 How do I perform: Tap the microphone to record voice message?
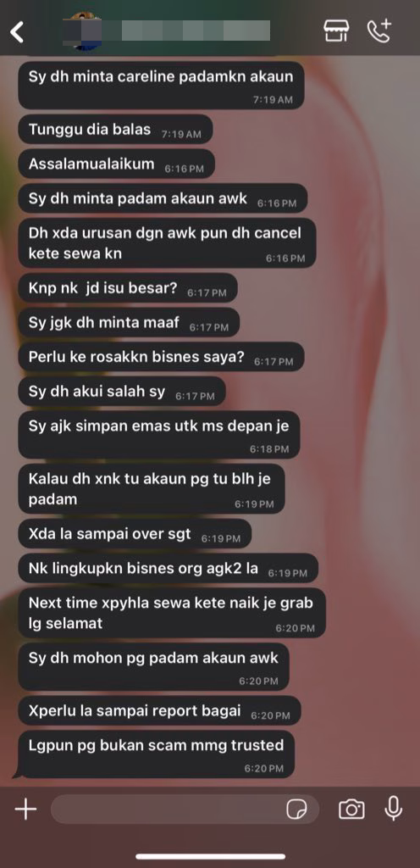pyautogui.click(x=393, y=809)
